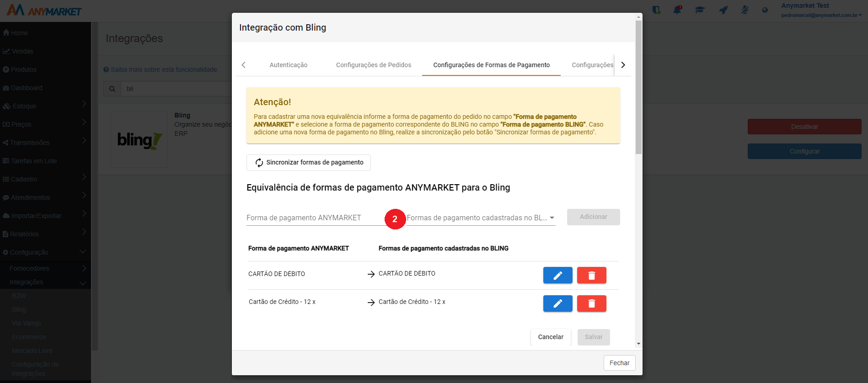Click the Atenção! warning heading
The width and height of the screenshot is (868, 383).
(x=273, y=102)
